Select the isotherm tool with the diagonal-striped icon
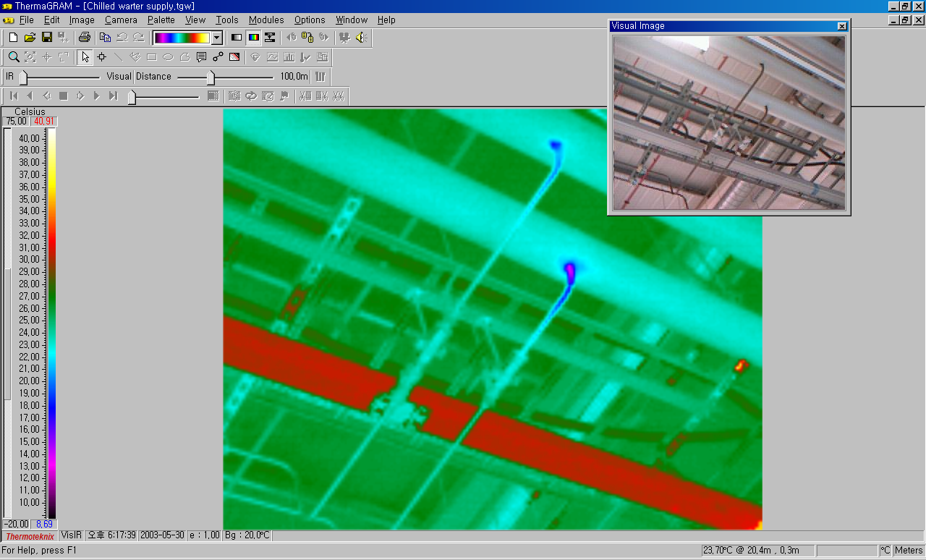Screen dimensions: 926x560 point(234,57)
